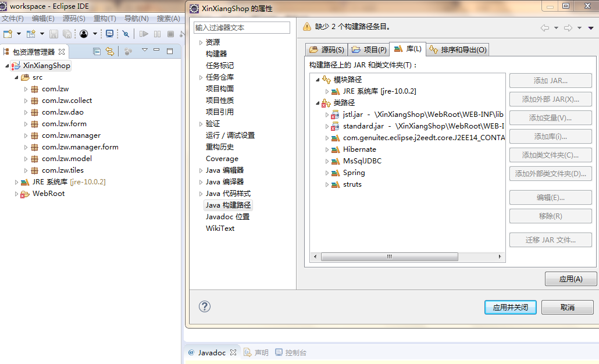The image size is (599, 364).
Task: Click the 添加库(i)... button
Action: (551, 137)
